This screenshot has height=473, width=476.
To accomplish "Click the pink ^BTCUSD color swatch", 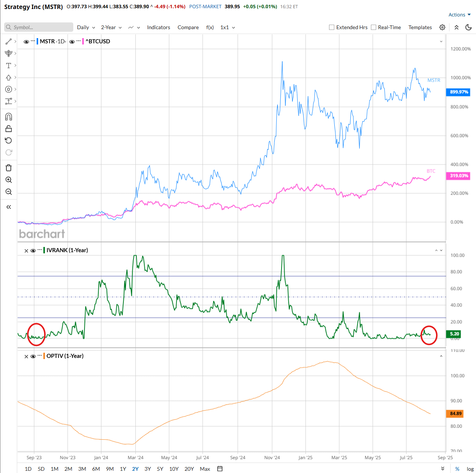I will pos(83,41).
